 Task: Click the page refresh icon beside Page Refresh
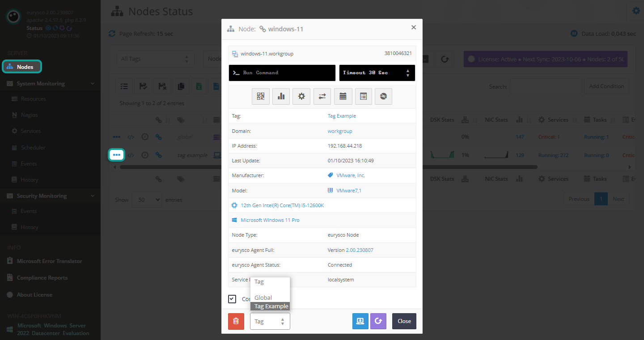coord(112,34)
